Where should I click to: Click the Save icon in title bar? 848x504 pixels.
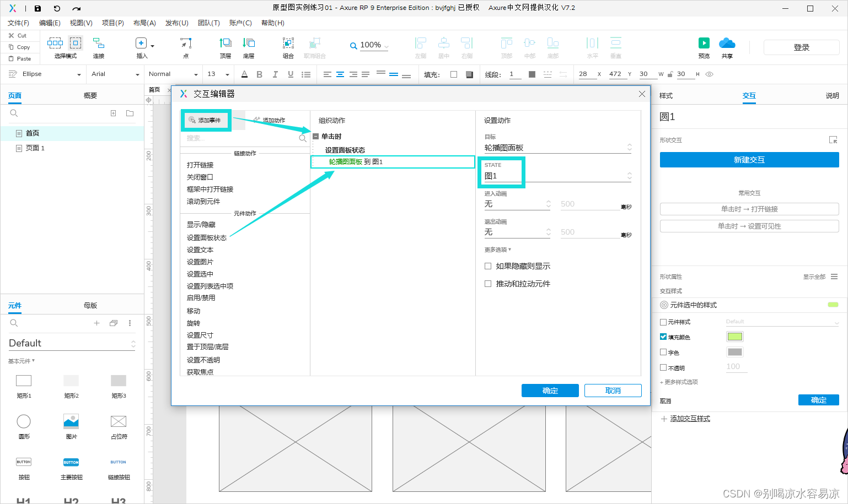(x=37, y=8)
